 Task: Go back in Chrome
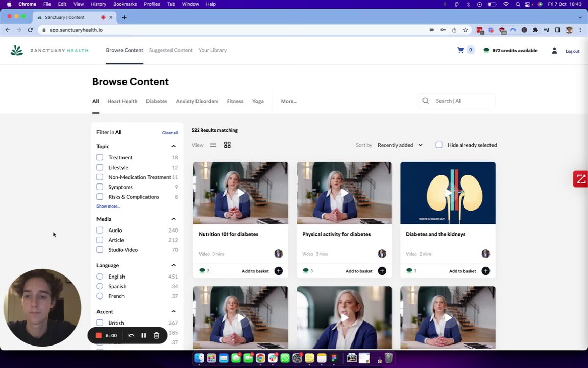coord(8,30)
